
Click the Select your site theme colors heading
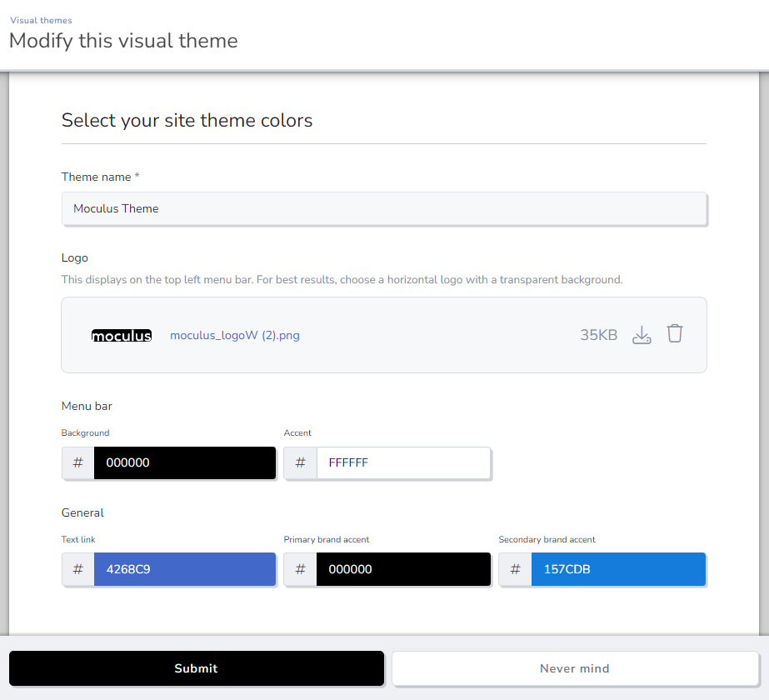[x=187, y=120]
